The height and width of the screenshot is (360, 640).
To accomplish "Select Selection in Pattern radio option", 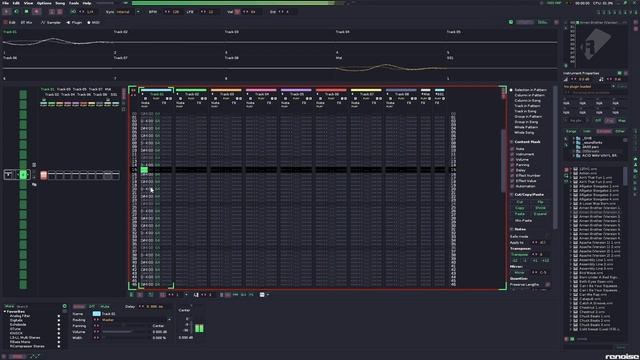I will [x=528, y=90].
